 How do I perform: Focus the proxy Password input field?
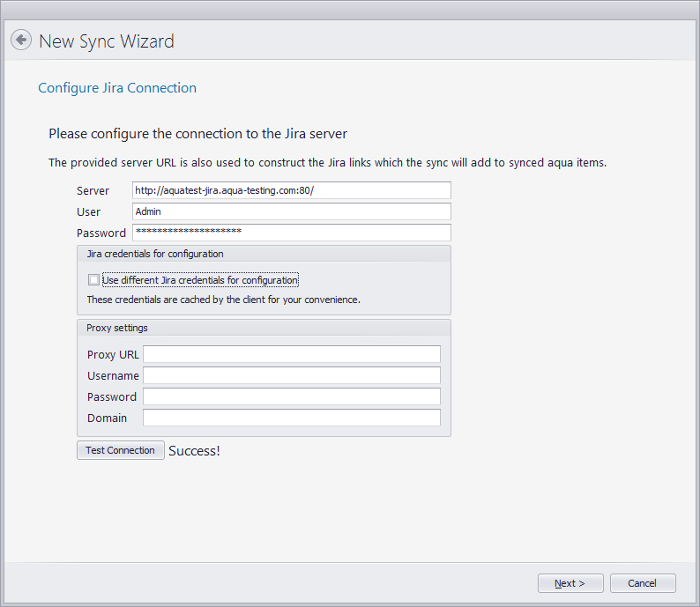291,396
